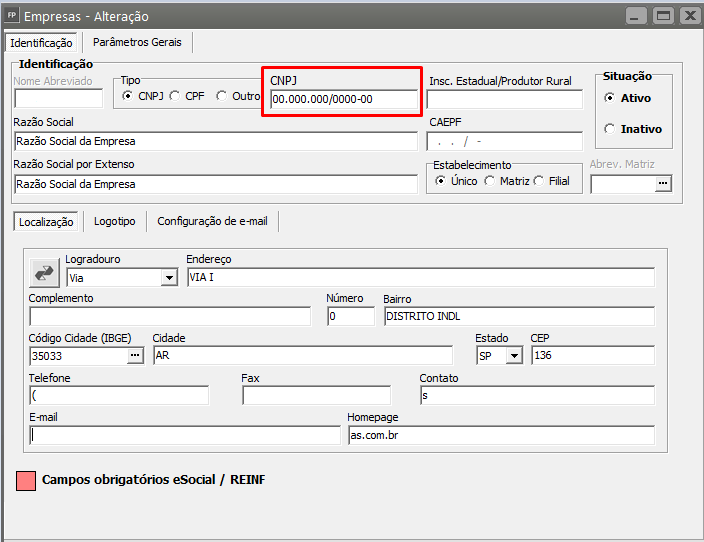Focus the E-mail input field

point(185,435)
